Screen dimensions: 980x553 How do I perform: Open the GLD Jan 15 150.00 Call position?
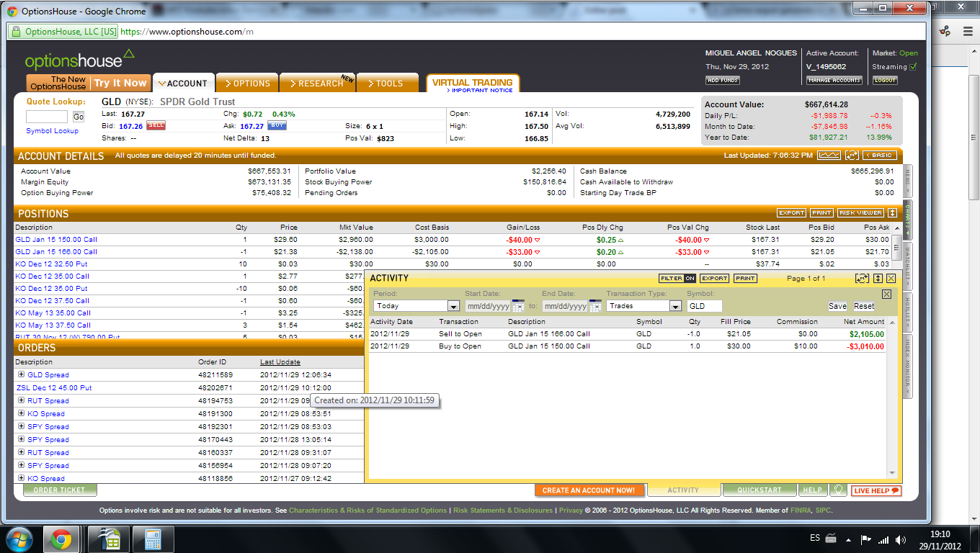click(56, 240)
